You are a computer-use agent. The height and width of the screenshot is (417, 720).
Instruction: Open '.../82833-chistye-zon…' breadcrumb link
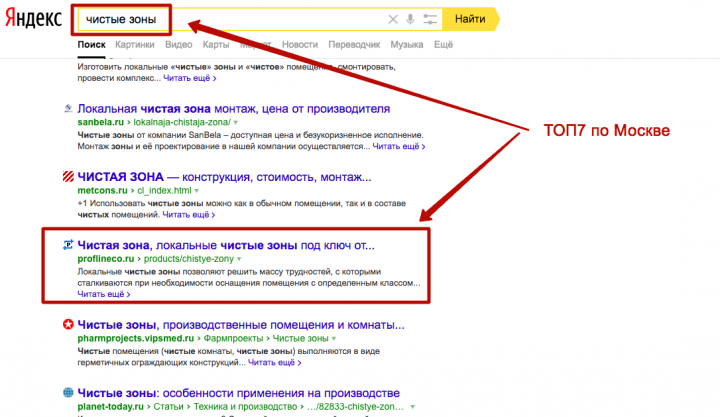tap(356, 407)
